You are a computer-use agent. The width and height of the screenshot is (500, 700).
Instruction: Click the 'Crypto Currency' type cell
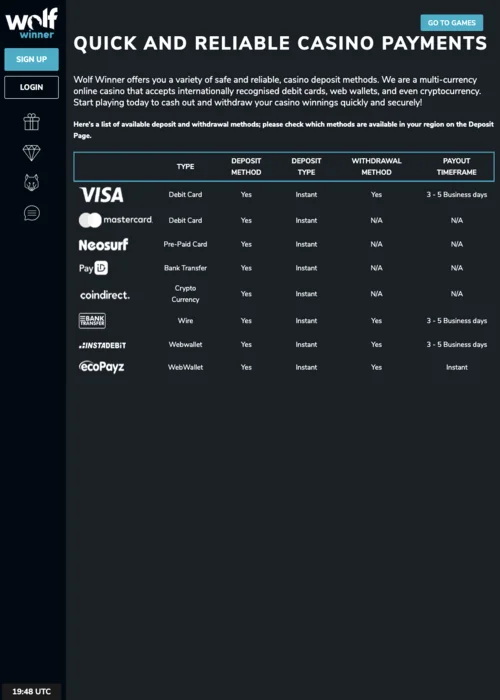coord(185,294)
